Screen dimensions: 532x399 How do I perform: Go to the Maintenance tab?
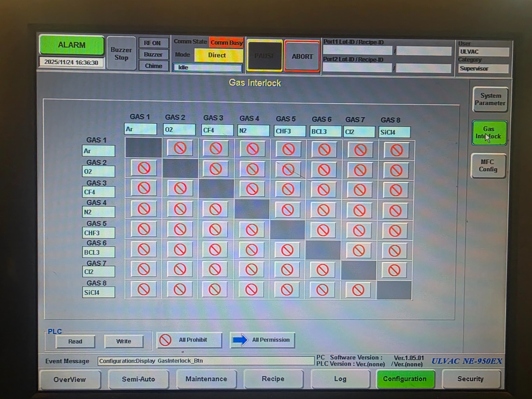206,379
